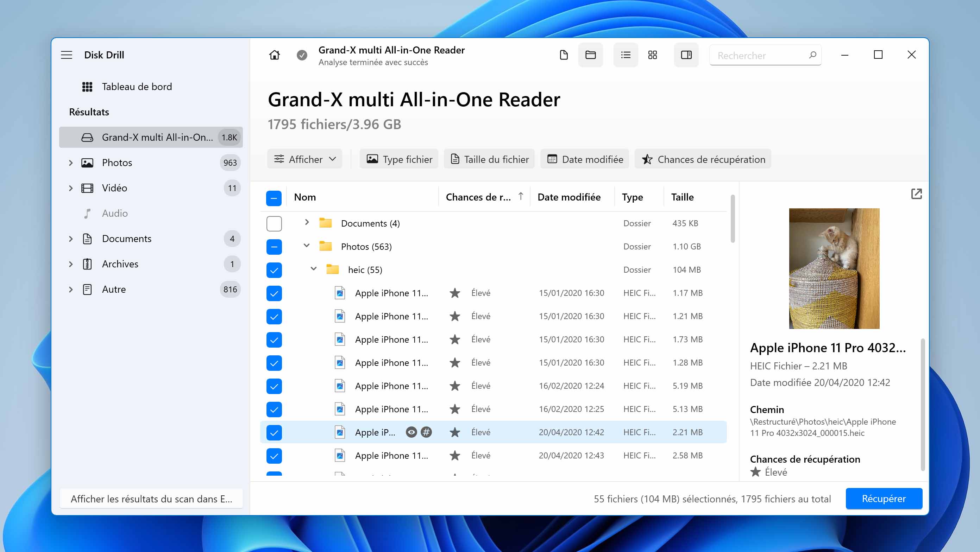Expand the Documents (4) folder row
Viewport: 980px width, 552px height.
tap(307, 222)
